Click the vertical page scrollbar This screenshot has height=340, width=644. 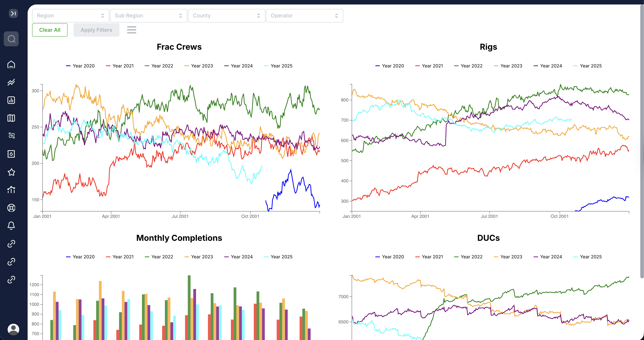tap(642, 140)
